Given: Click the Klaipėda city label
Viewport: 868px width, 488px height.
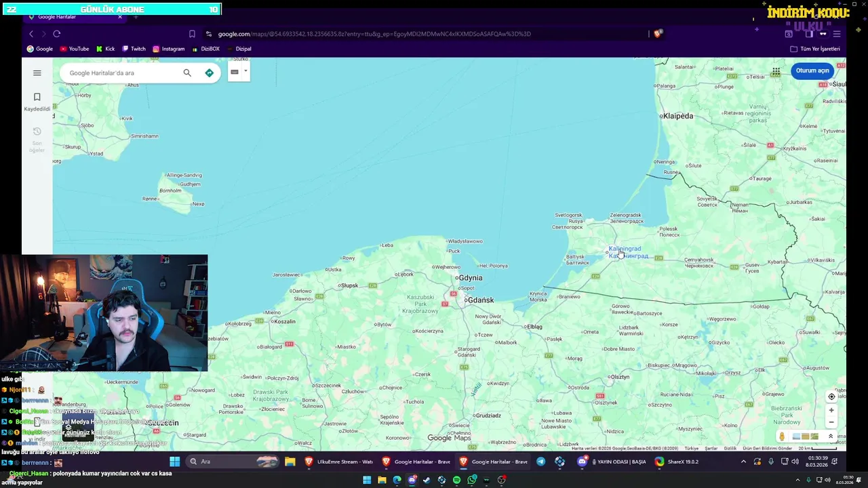Looking at the screenshot, I should [678, 116].
